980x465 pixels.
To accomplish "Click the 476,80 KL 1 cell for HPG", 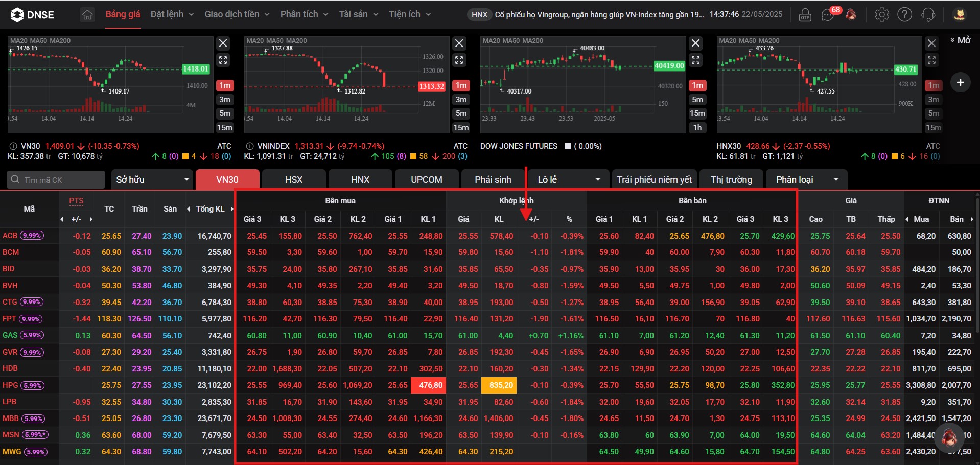I will coord(429,385).
